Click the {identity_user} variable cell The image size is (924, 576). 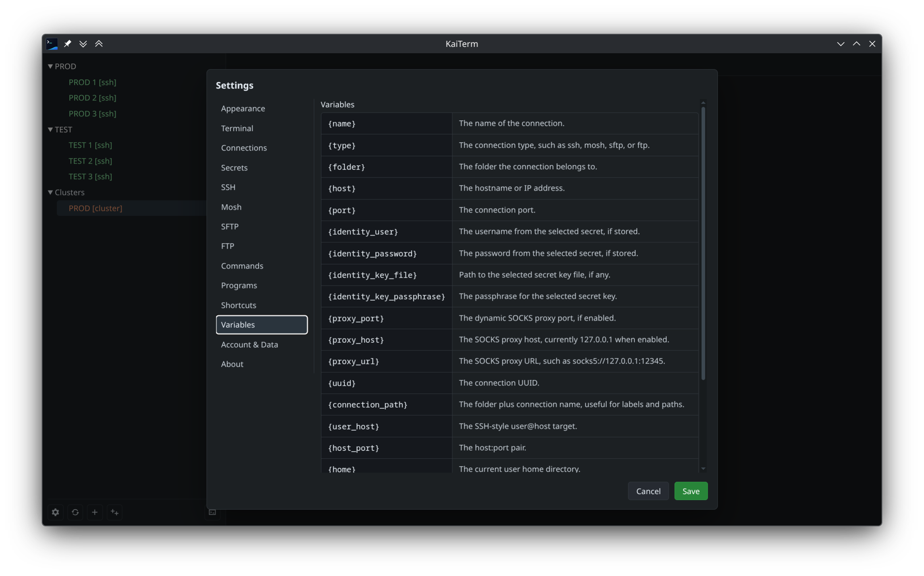[x=386, y=232]
